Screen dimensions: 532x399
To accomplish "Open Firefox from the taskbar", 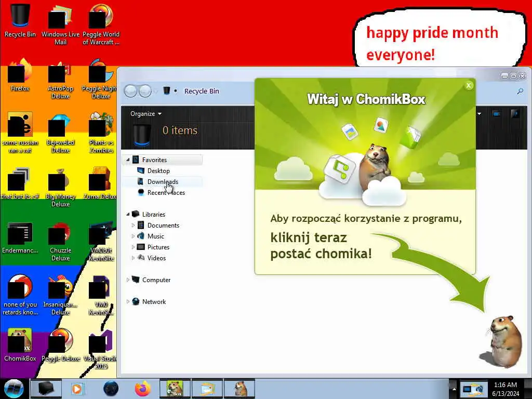I will point(142,389).
